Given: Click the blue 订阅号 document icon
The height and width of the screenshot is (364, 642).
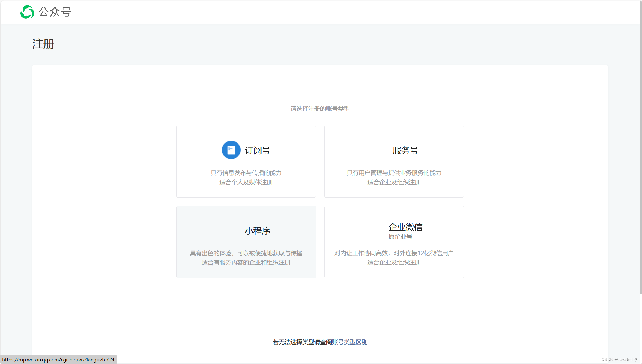Looking at the screenshot, I should pos(231,150).
